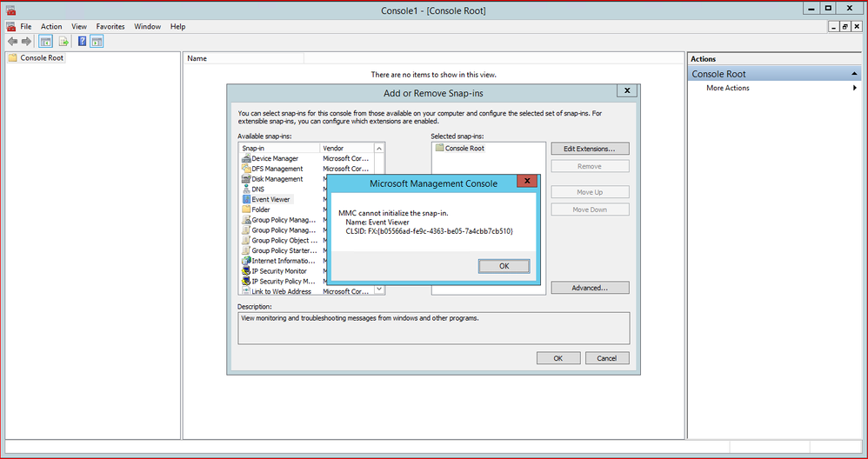Open the console system menu icon in title bar
This screenshot has width=868, height=459.
[10, 10]
